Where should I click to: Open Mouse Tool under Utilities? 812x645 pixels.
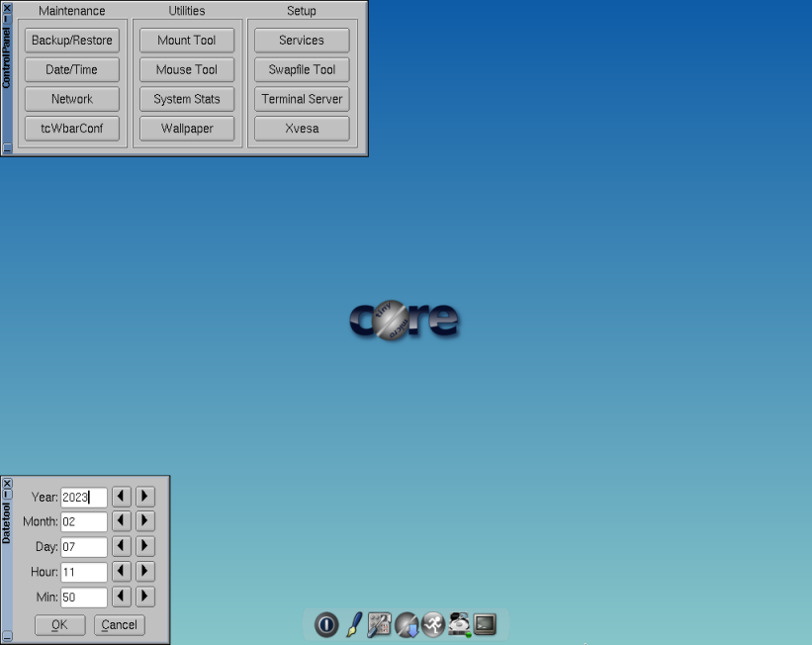187,69
